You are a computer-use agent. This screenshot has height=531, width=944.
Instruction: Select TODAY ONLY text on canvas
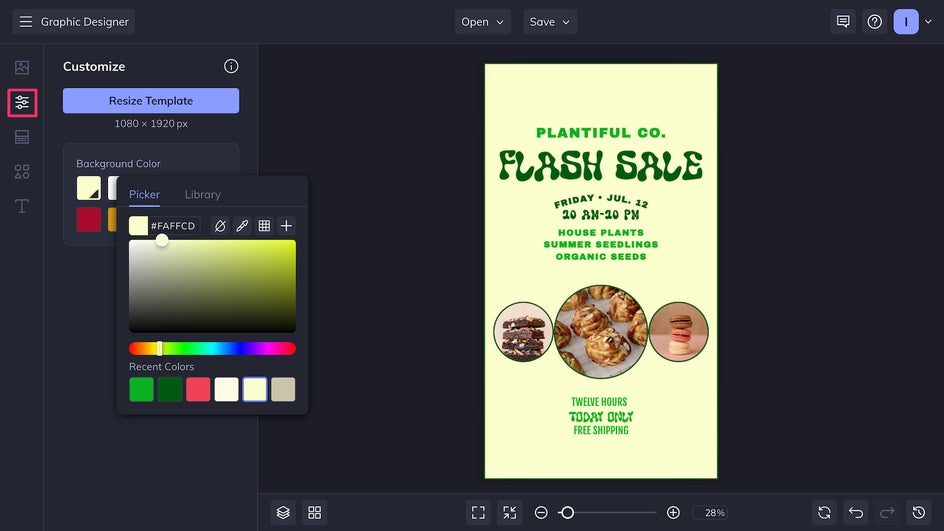(601, 417)
